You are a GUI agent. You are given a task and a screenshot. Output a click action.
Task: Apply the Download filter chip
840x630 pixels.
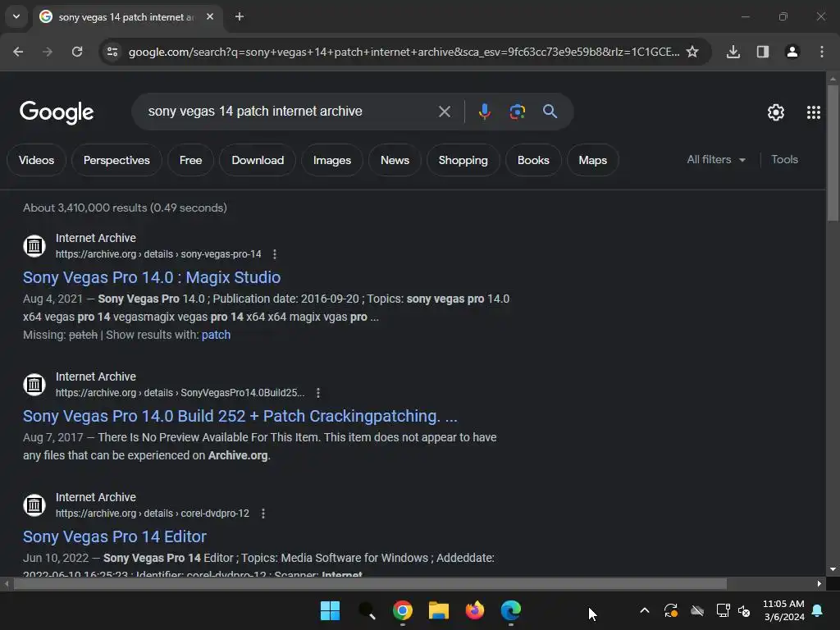pos(258,160)
